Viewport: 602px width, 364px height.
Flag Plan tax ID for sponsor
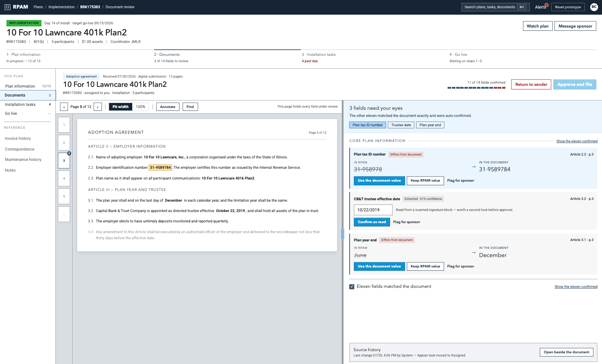(460, 181)
